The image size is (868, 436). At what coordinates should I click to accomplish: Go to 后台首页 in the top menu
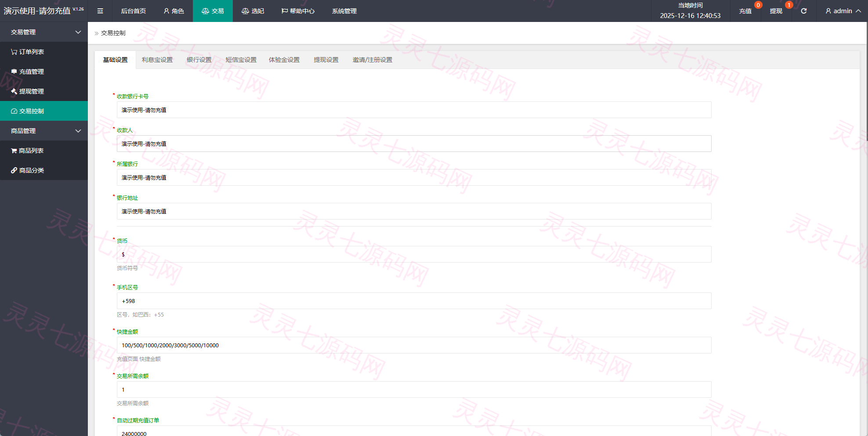134,11
